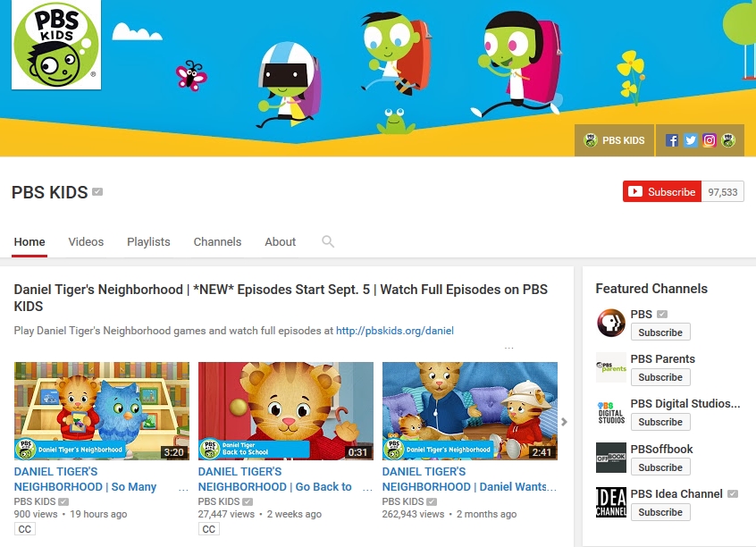This screenshot has height=547, width=756.
Task: Open the Facebook icon in banner
Action: [672, 140]
